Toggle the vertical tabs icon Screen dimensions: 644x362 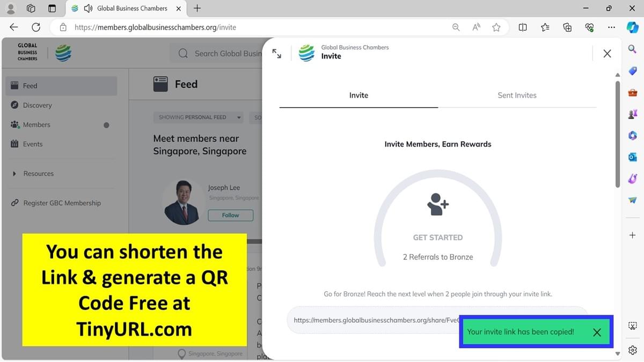click(x=52, y=9)
